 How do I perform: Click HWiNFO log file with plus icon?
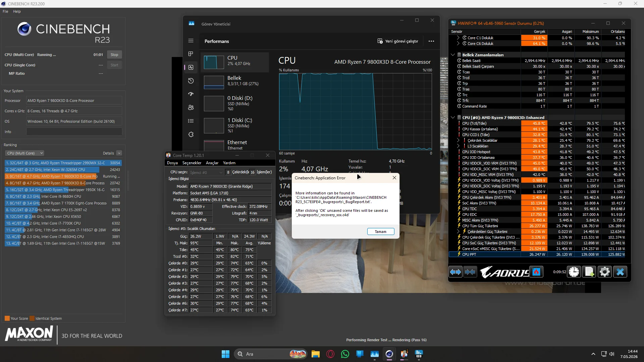point(589,272)
